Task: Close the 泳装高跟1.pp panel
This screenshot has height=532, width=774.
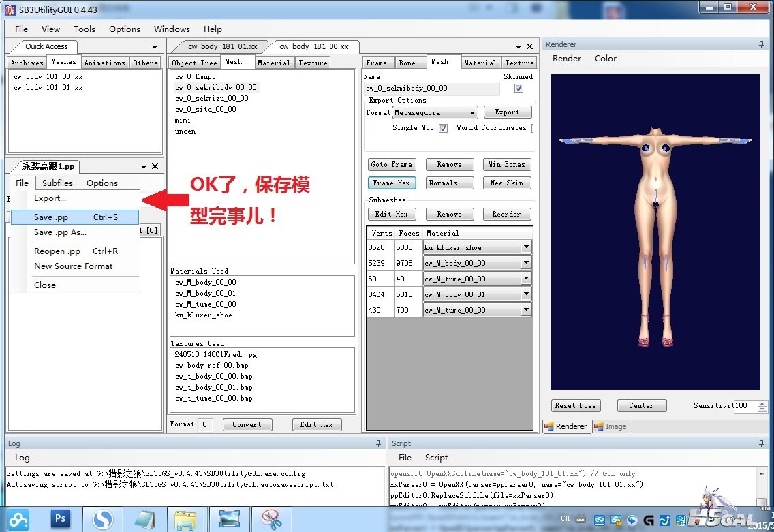Action: (155, 166)
